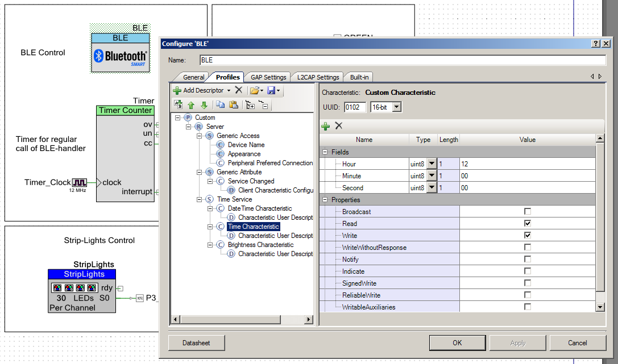This screenshot has width=618, height=364.
Task: Open the Second field type dropdown
Action: (432, 188)
